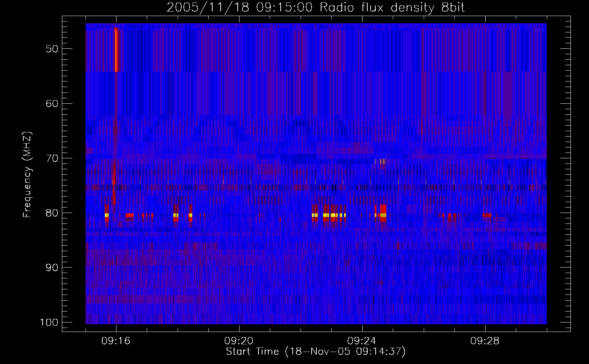
Task: Select the 80 frequency tick label
Action: (x=52, y=213)
